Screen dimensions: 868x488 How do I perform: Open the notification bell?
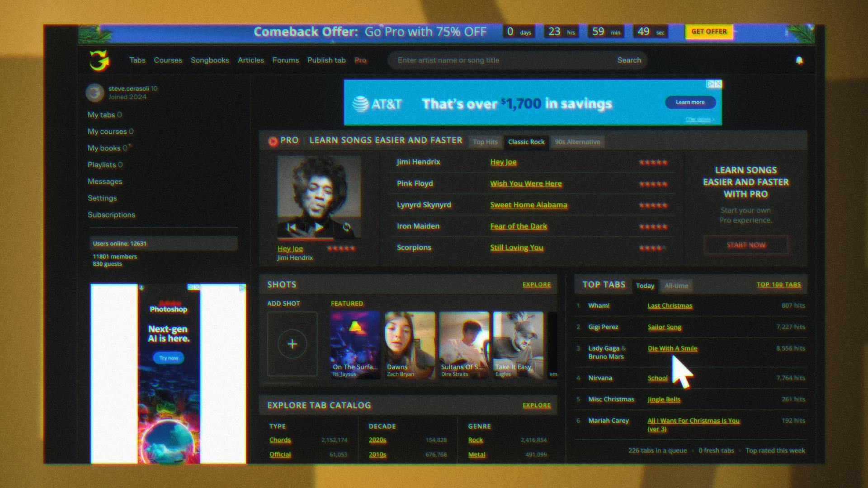[x=799, y=60]
